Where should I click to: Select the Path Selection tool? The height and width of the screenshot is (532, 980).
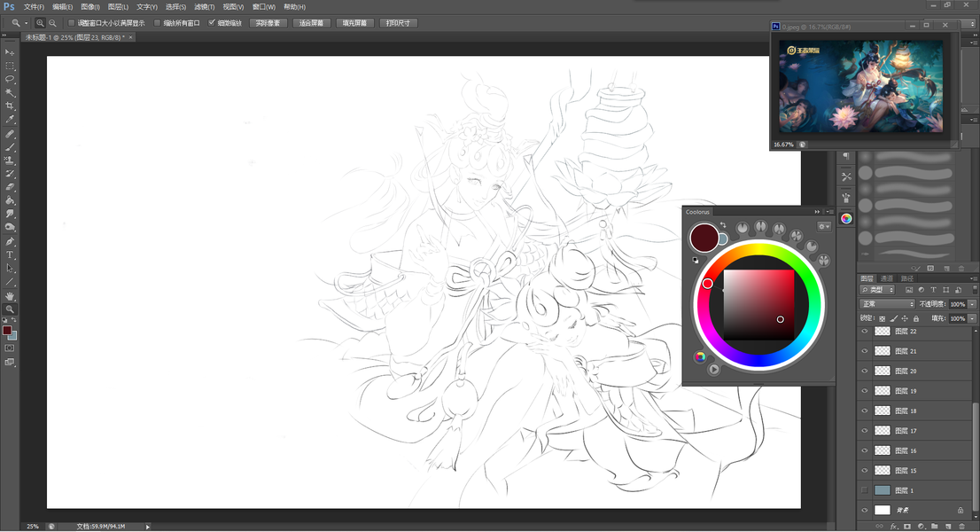tap(10, 268)
